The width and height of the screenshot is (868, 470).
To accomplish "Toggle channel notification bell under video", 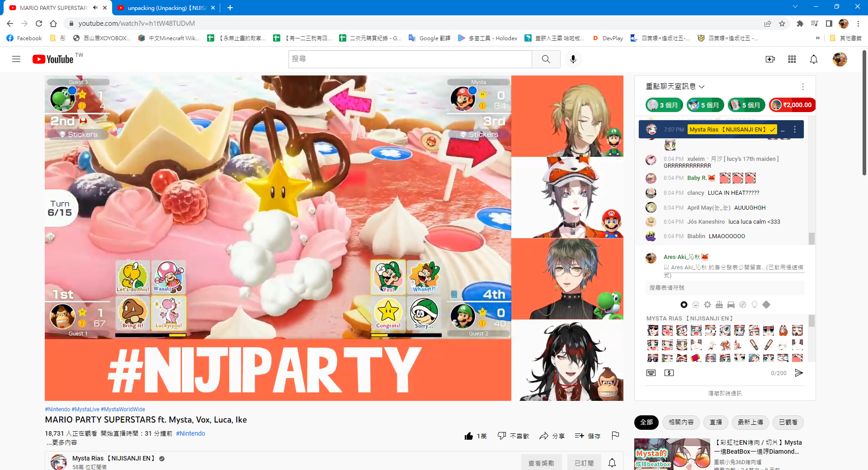I will coord(612,463).
